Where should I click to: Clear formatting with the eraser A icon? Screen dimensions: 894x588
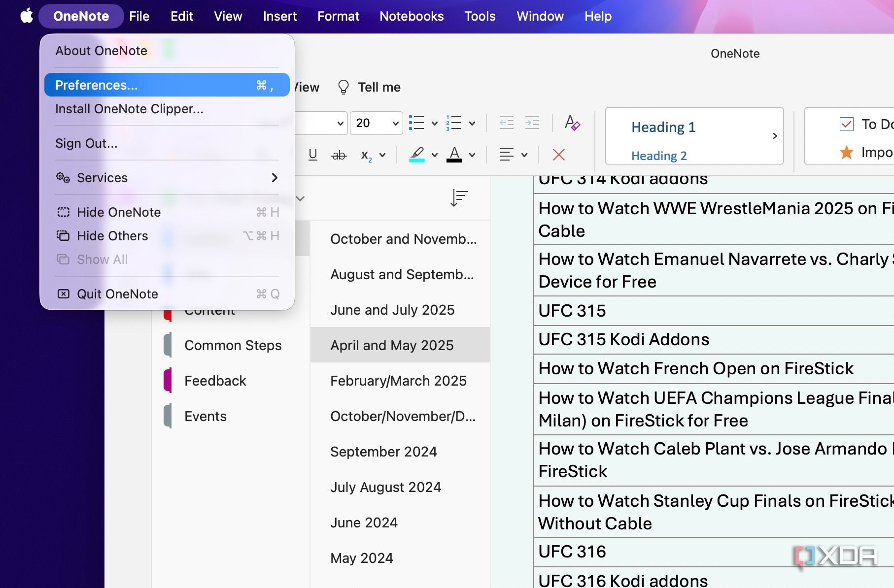pyautogui.click(x=572, y=123)
